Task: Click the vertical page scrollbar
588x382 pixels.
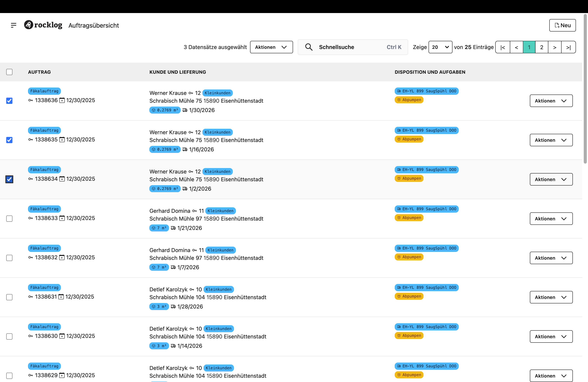Action: click(585, 89)
